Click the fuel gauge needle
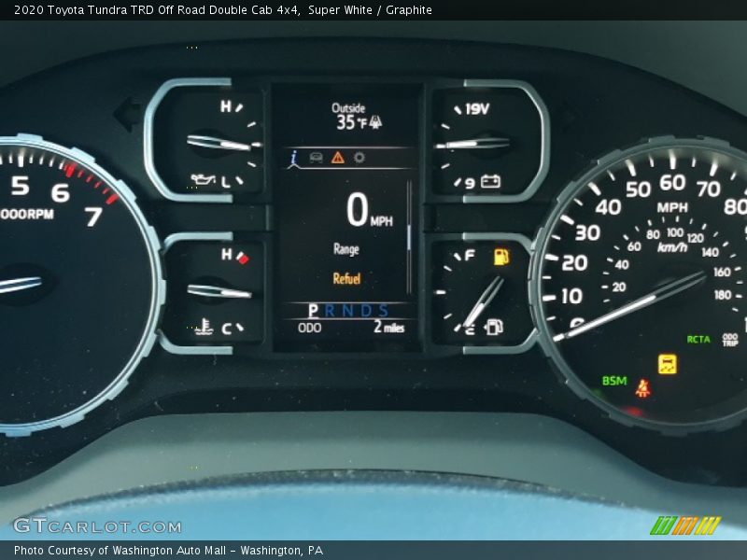This screenshot has width=747, height=560. (x=484, y=301)
